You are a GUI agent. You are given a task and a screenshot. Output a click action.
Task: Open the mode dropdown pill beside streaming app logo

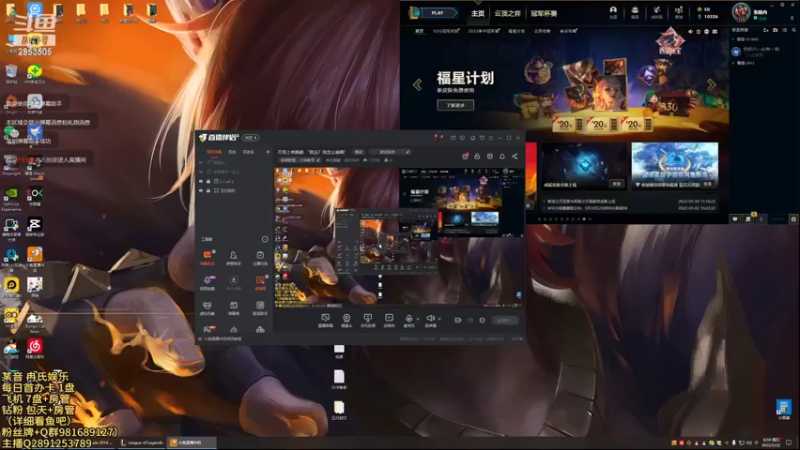click(x=251, y=138)
